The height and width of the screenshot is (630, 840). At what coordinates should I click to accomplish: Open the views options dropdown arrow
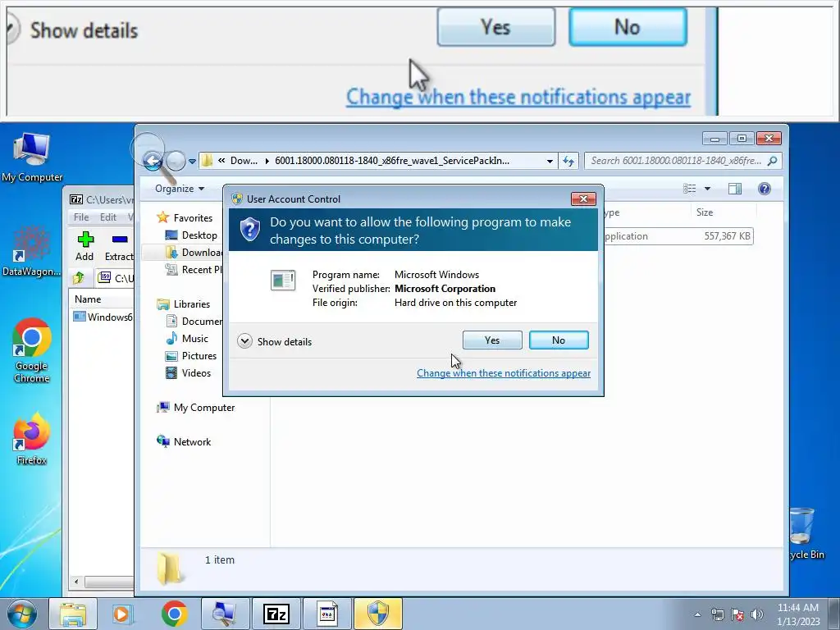(x=707, y=189)
